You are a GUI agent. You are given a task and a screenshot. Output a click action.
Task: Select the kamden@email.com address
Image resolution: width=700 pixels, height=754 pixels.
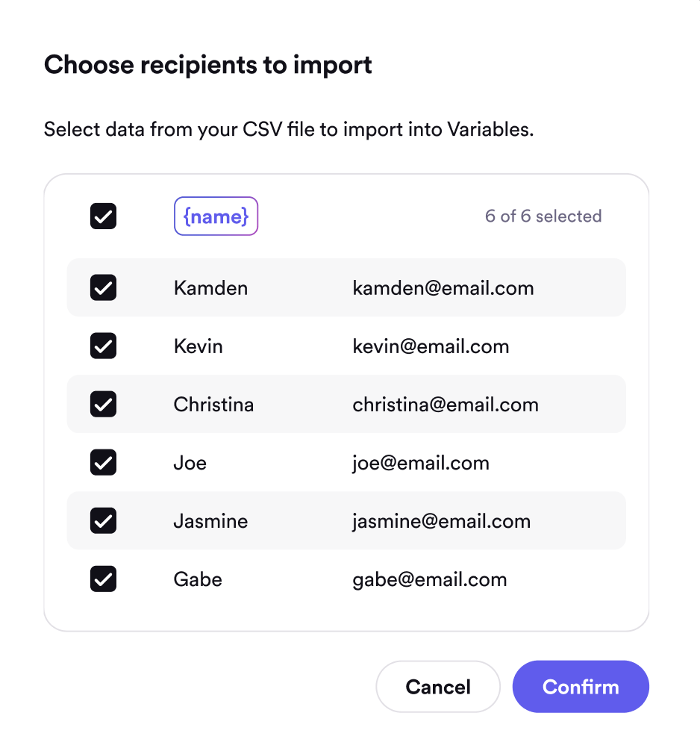(x=443, y=288)
